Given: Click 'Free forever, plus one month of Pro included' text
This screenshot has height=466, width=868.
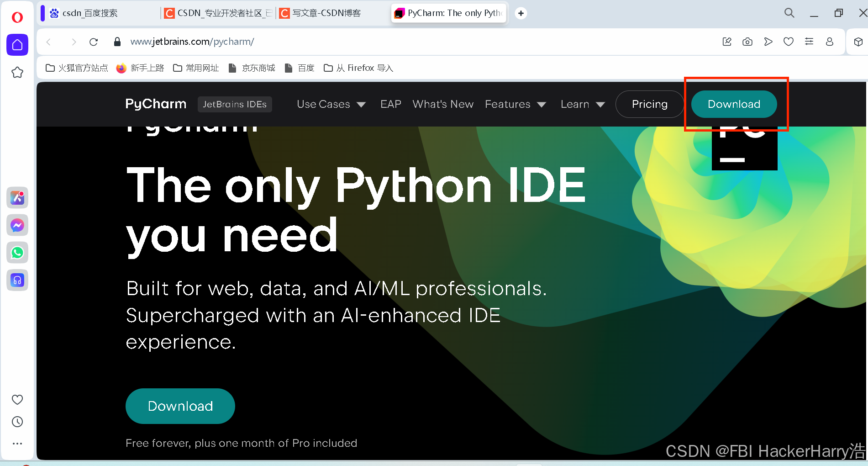Looking at the screenshot, I should coord(241,443).
